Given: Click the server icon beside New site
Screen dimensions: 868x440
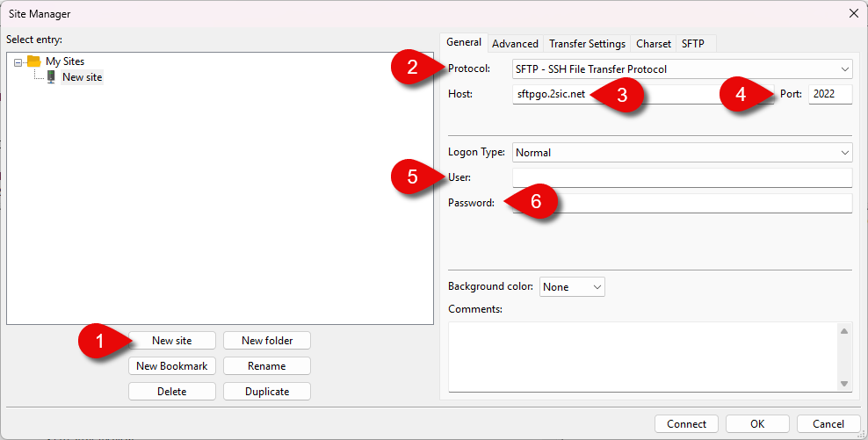Looking at the screenshot, I should pyautogui.click(x=51, y=77).
